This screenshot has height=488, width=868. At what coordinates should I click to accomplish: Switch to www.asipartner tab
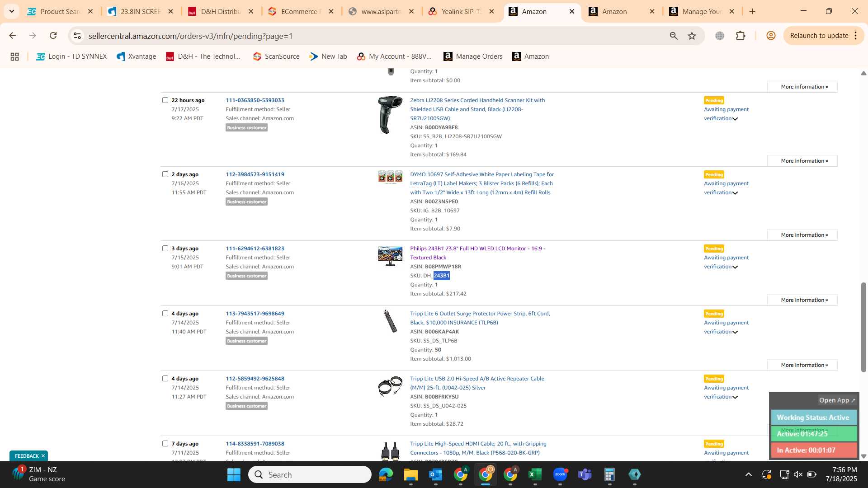[381, 11]
